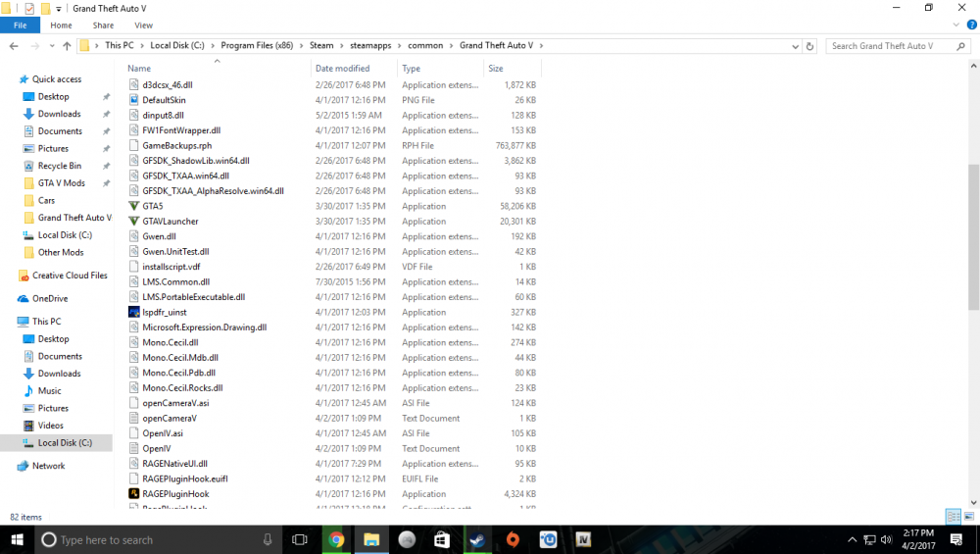Select the GameBackups.rph file
Image resolution: width=980 pixels, height=554 pixels.
pos(176,145)
